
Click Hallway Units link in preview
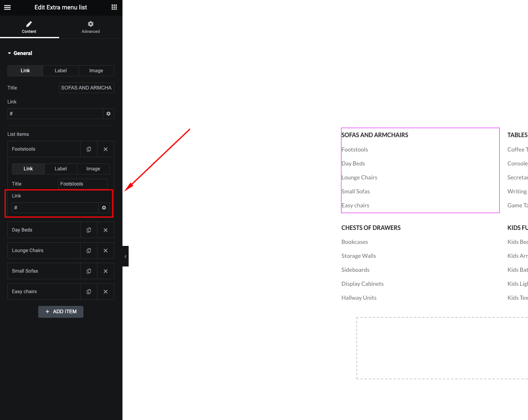[359, 298]
